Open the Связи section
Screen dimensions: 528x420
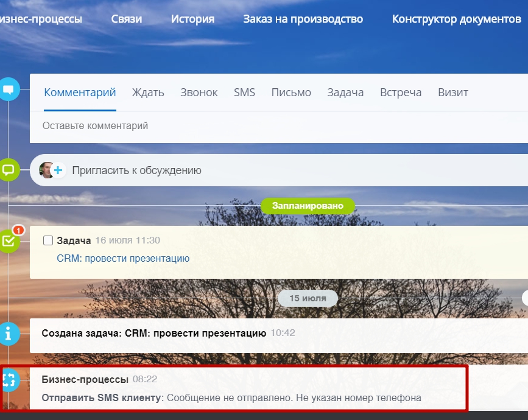click(127, 19)
